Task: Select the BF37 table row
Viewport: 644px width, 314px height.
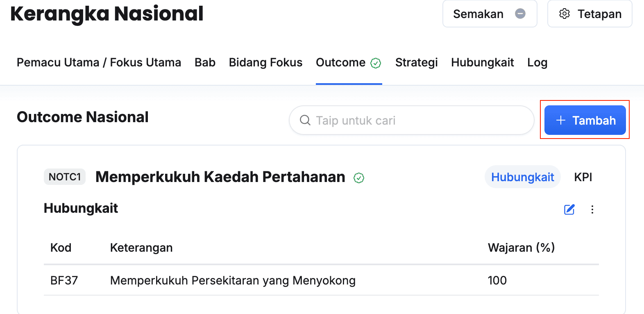Action: pos(321,280)
